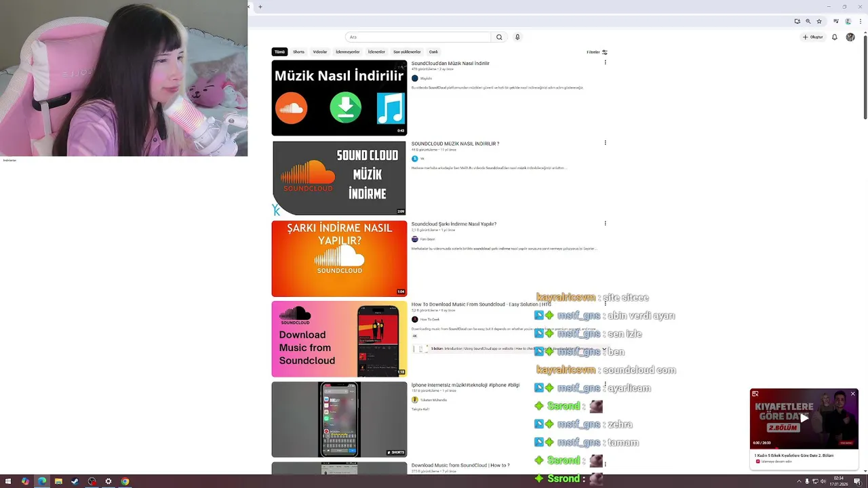
Task: Open Steam from the taskbar
Action: tap(75, 481)
